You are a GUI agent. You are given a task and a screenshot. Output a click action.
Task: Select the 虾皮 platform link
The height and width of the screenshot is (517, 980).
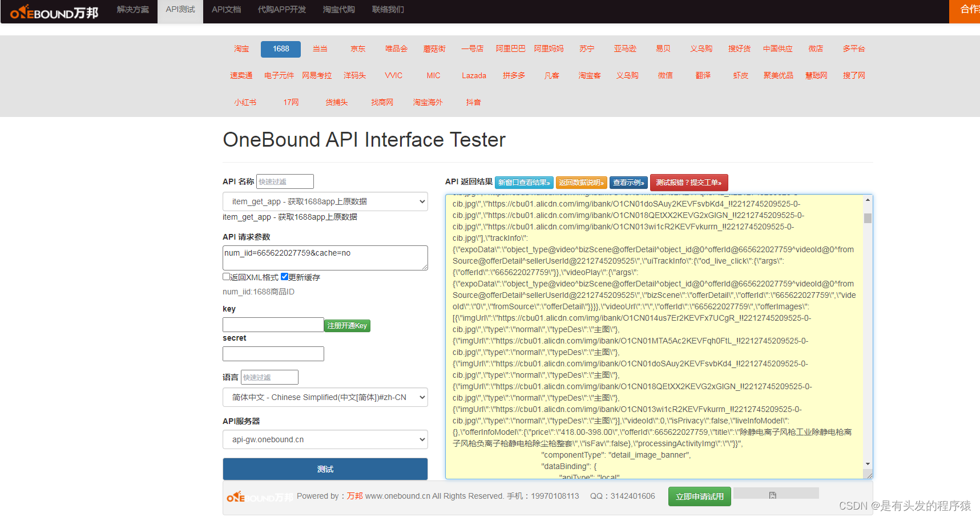click(740, 76)
